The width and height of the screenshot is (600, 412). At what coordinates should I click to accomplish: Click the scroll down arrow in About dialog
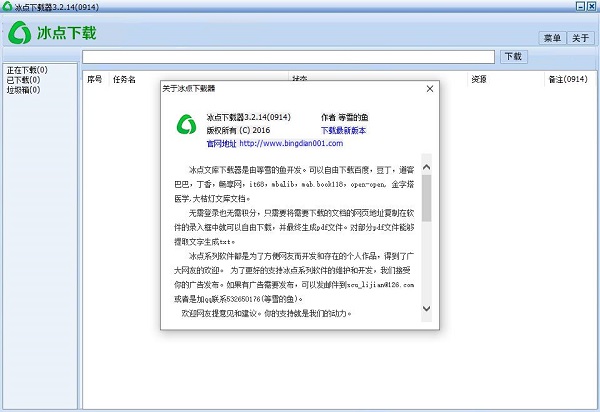[x=427, y=308]
